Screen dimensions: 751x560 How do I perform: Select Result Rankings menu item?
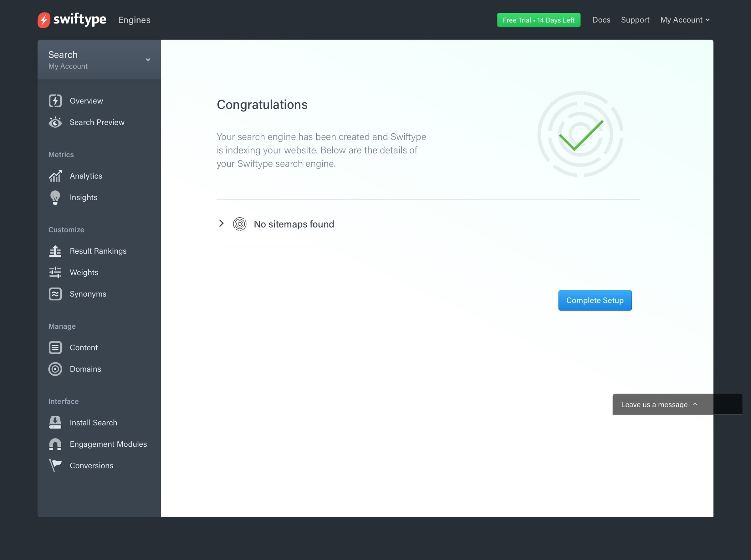(99, 251)
